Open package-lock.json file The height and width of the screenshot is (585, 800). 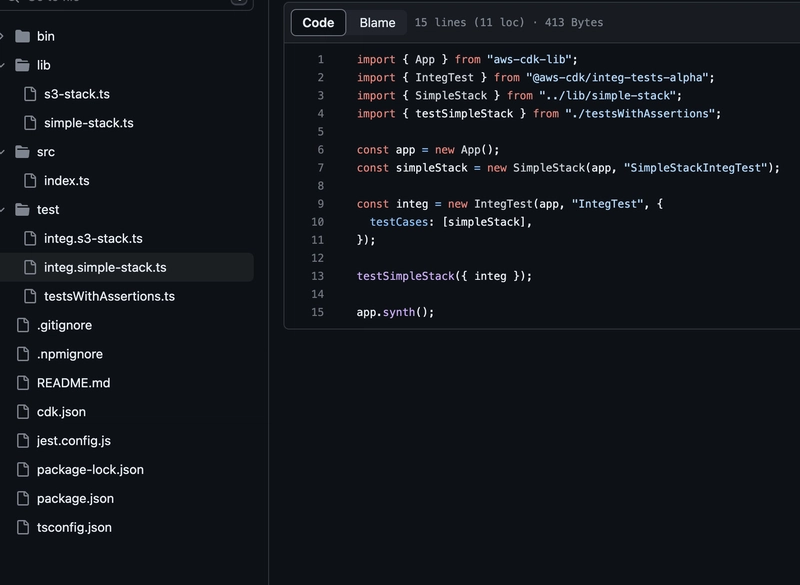point(90,470)
